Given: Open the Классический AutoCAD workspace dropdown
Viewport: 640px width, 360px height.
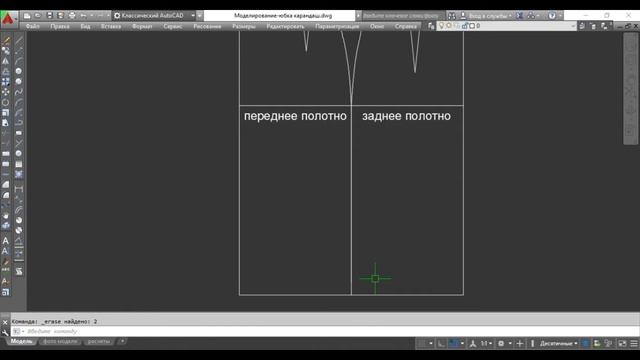Looking at the screenshot, I should [x=154, y=16].
